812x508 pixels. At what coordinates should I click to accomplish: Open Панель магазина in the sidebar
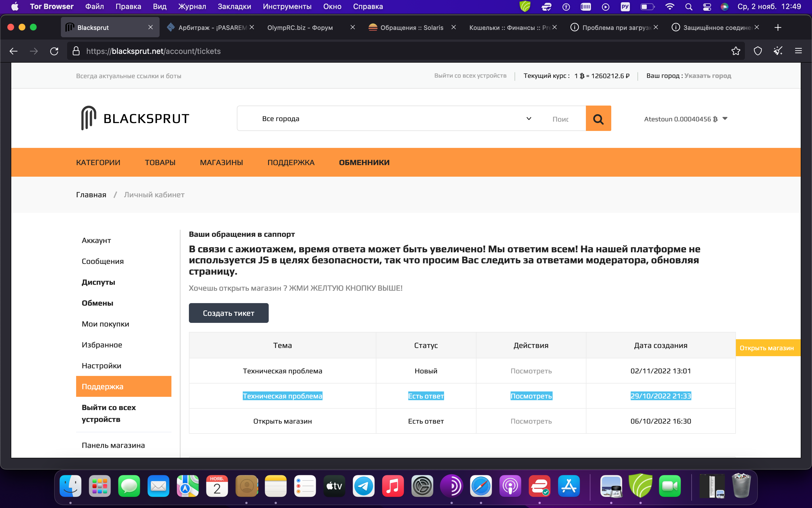pos(113,445)
